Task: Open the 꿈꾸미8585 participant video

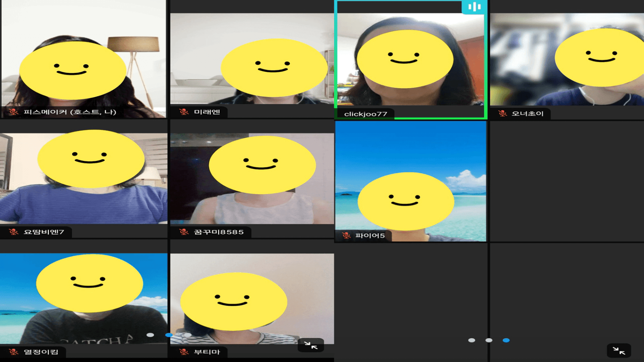Action: click(x=252, y=178)
